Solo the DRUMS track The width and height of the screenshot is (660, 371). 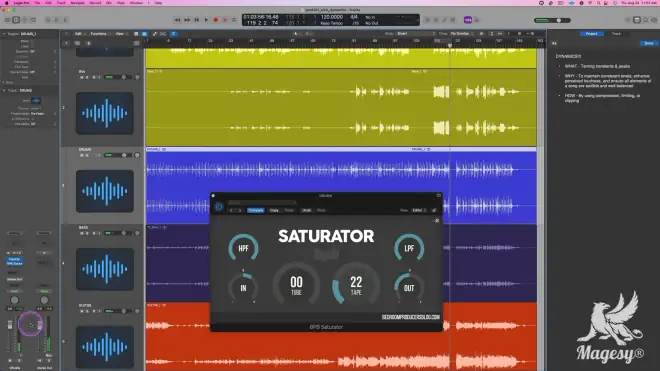point(88,155)
